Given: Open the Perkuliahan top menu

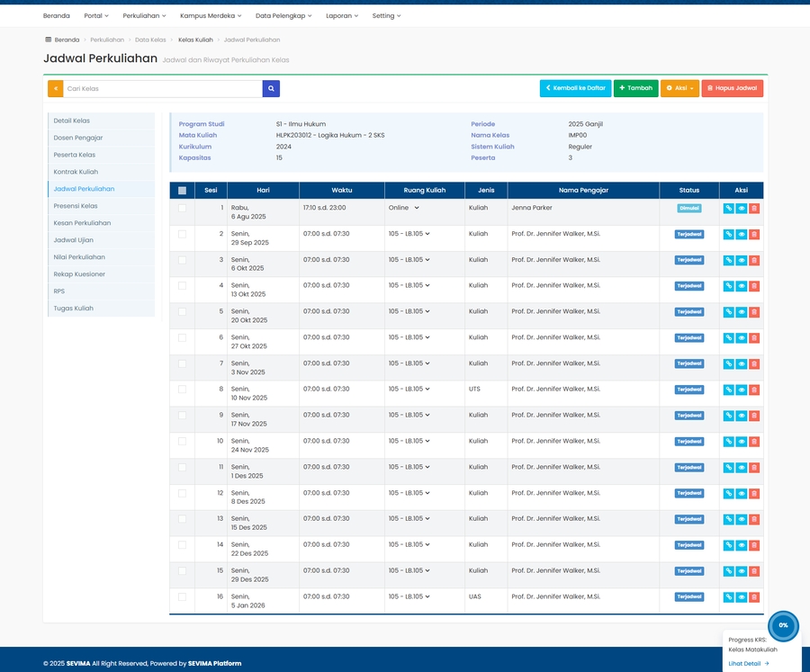Looking at the screenshot, I should [x=140, y=16].
